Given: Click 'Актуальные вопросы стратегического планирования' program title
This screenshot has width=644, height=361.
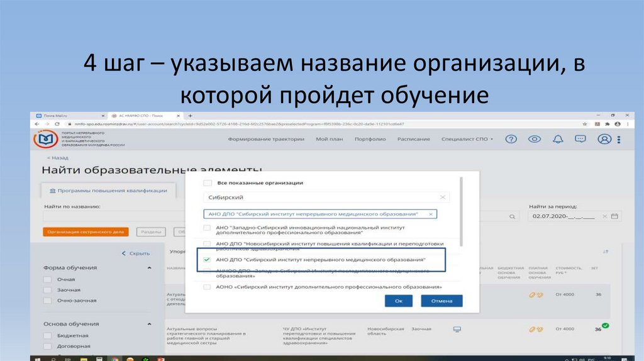Looking at the screenshot, I should (x=206, y=336).
